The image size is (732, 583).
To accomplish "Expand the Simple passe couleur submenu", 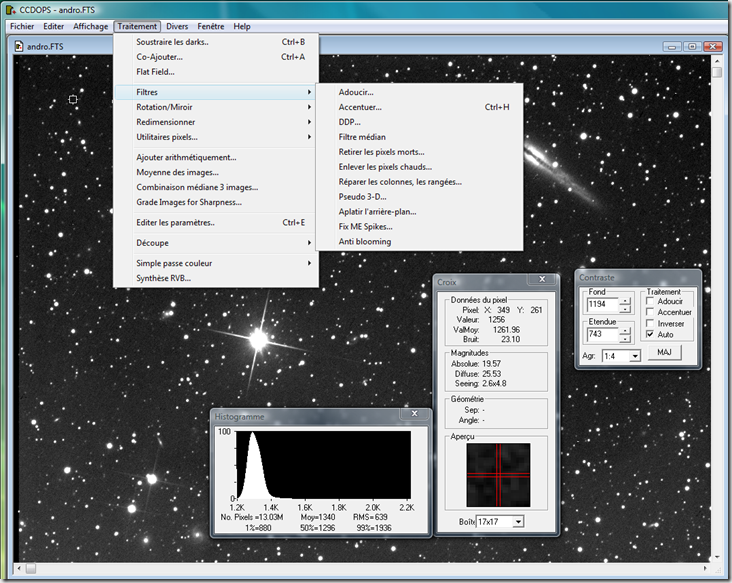I will (217, 263).
